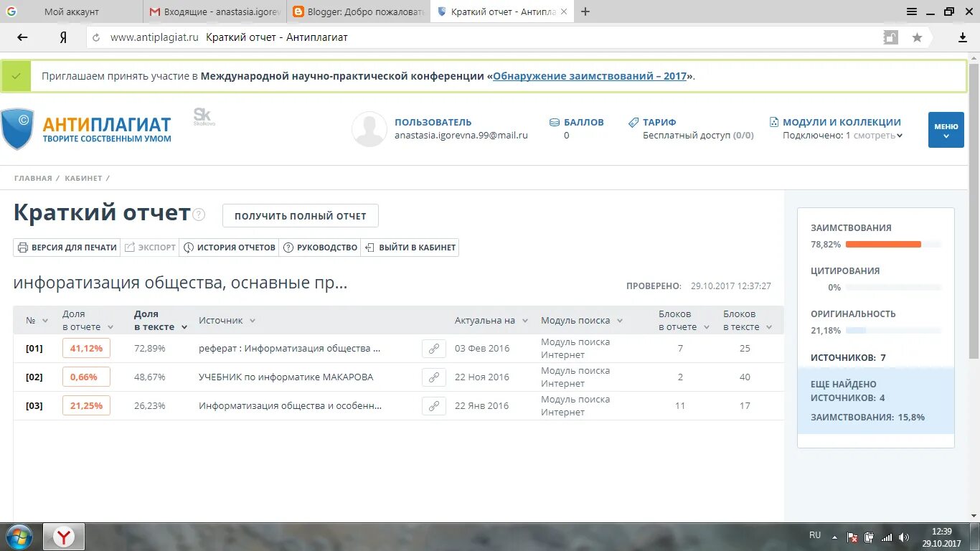
Task: Click the Антиплагиат shield logo
Action: [x=17, y=129]
